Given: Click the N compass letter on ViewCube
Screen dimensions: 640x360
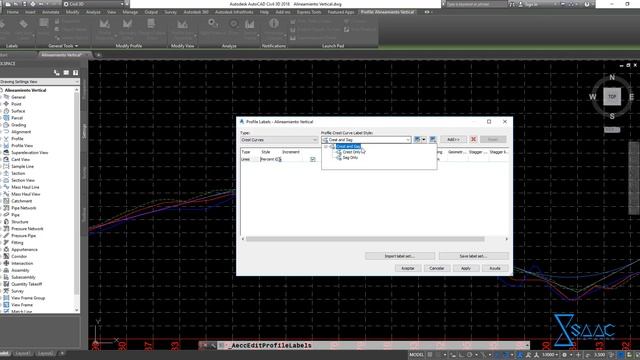Looking at the screenshot, I should click(x=612, y=77).
